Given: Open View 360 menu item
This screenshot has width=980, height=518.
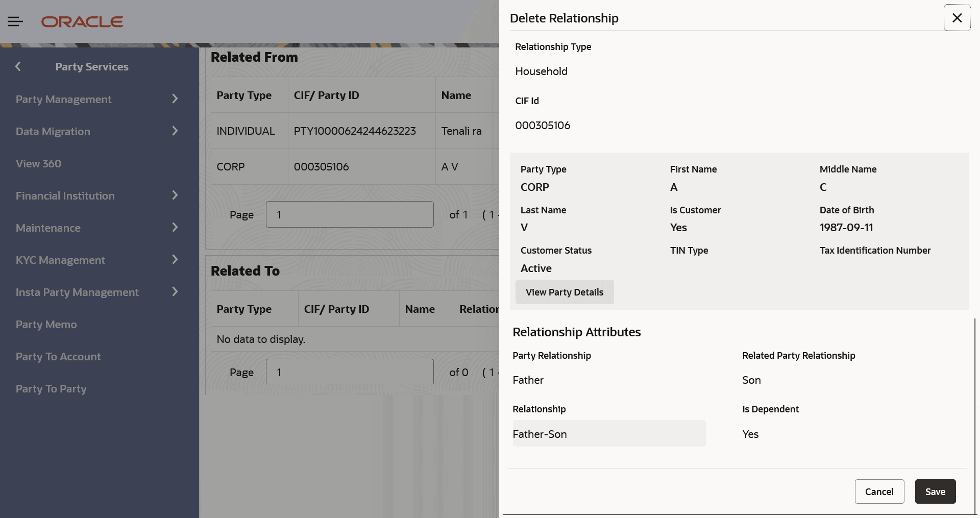Looking at the screenshot, I should (x=38, y=164).
